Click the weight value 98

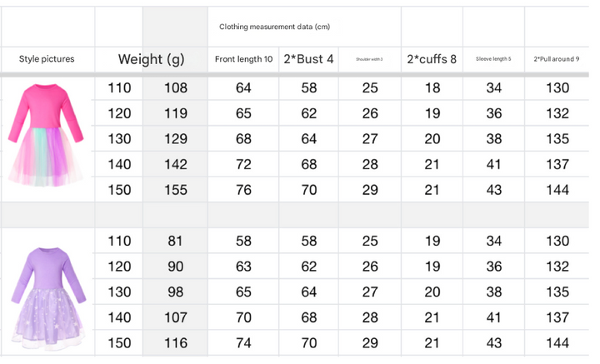click(176, 292)
